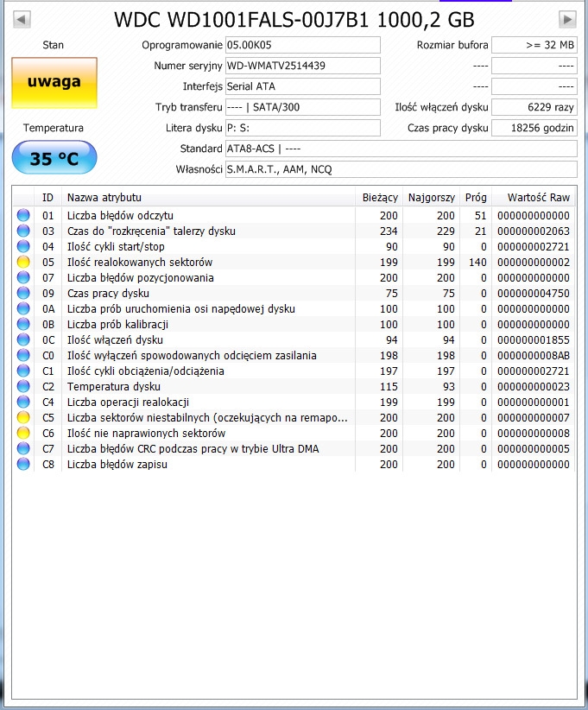Screen dimensions: 588x710
Task: Click the features field S.M.A.R.T., AAM, NCQ
Action: tap(401, 169)
